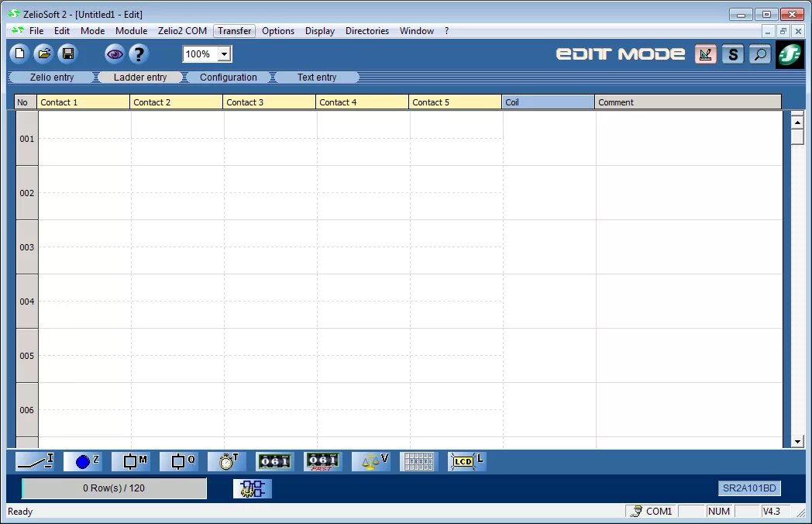The width and height of the screenshot is (812, 524).
Task: Click the SR2A101BD module button
Action: [749, 488]
